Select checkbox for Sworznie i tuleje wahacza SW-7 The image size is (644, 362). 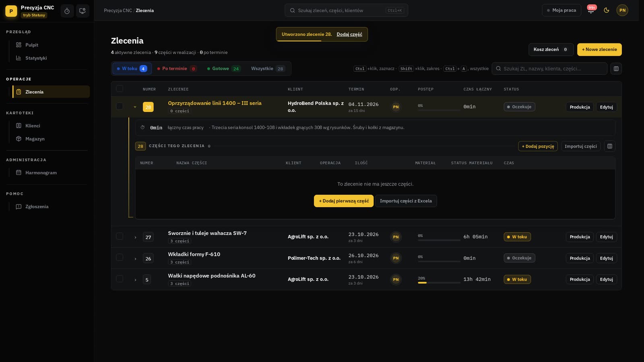[x=120, y=236]
